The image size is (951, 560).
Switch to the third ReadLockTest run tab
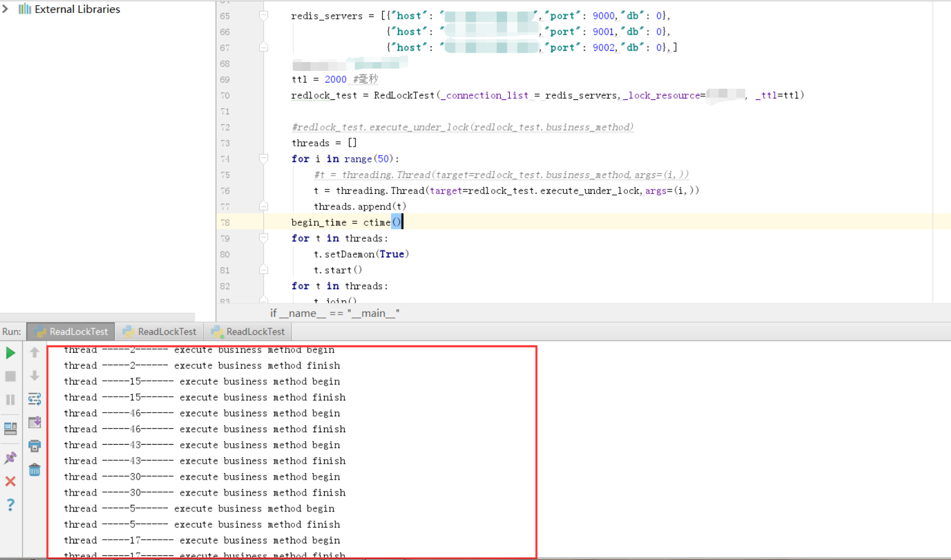tap(248, 331)
